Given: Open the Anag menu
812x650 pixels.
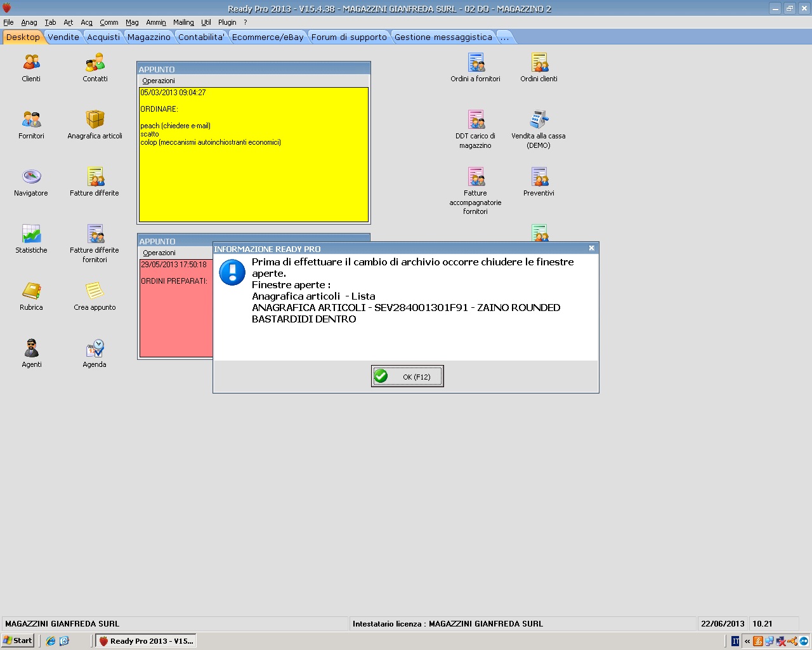Looking at the screenshot, I should (x=29, y=22).
